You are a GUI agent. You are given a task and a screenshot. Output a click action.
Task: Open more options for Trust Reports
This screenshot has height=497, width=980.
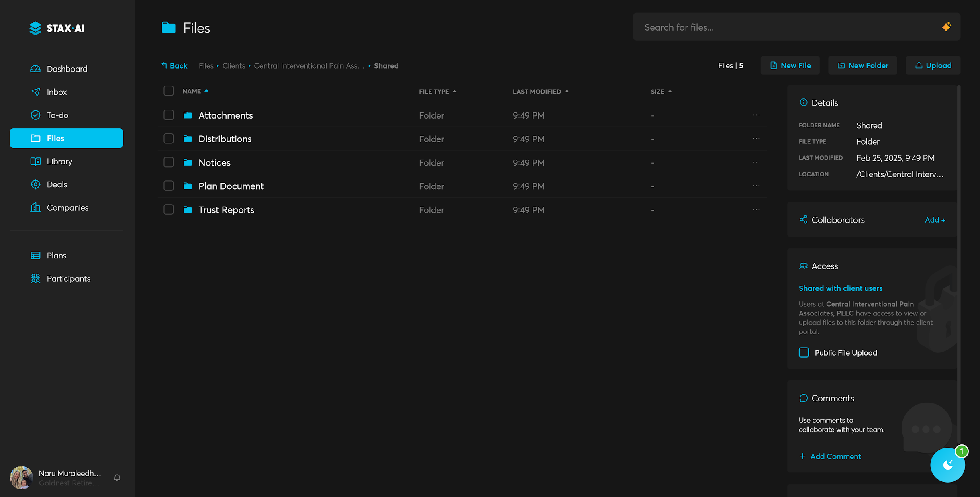(756, 209)
